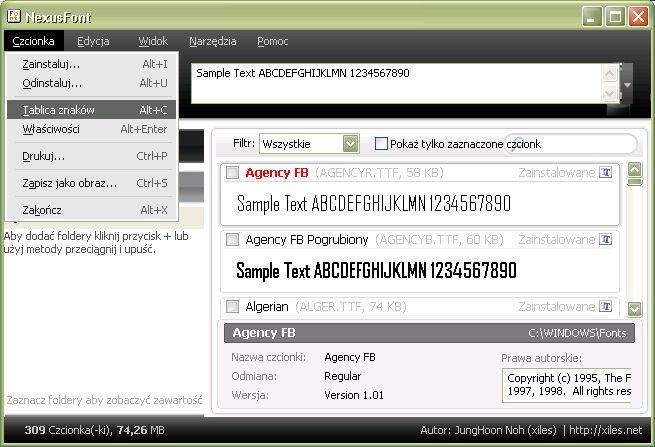Open Właściwości from the menu
Screen dimensions: 655x447
coord(92,129)
